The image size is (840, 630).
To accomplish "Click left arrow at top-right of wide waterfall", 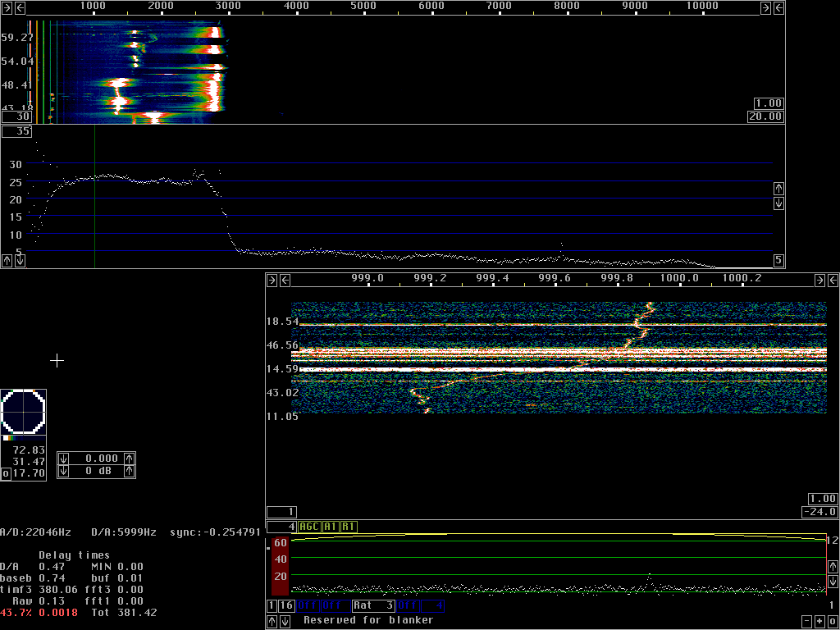I will tap(778, 7).
